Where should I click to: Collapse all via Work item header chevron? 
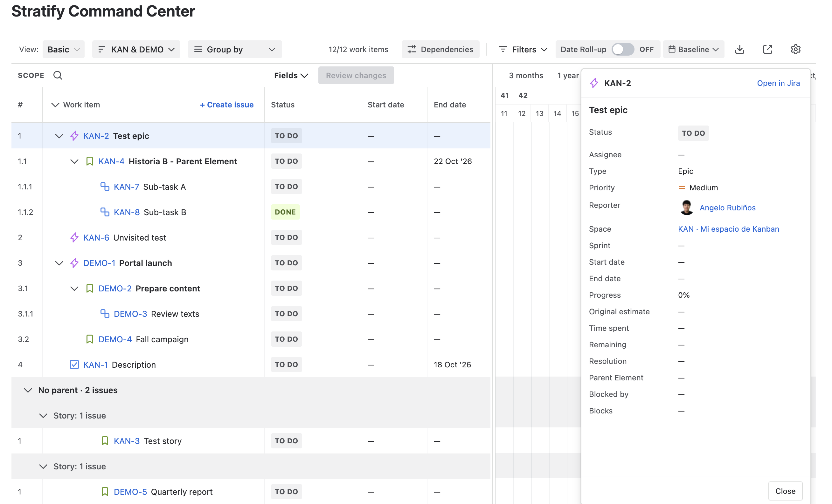[x=55, y=105]
